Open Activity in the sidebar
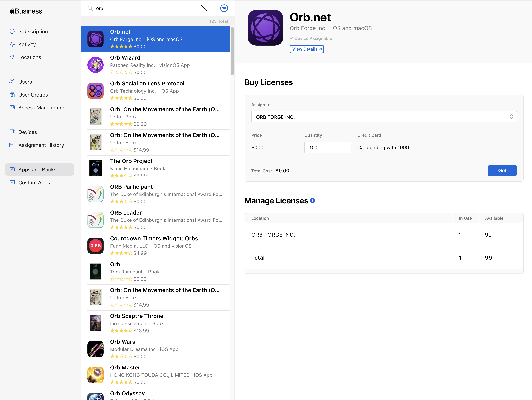The width and height of the screenshot is (532, 400). click(27, 45)
